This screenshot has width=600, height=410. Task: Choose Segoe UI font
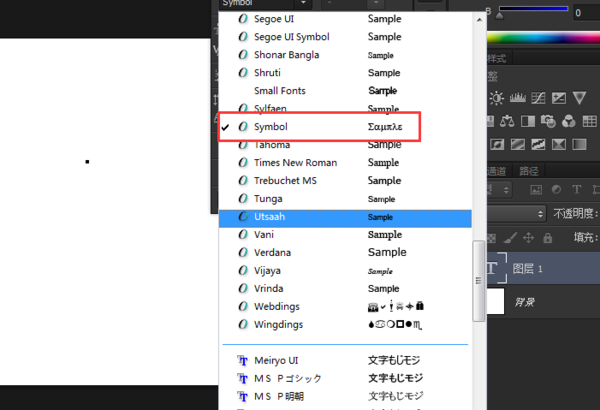[345, 19]
